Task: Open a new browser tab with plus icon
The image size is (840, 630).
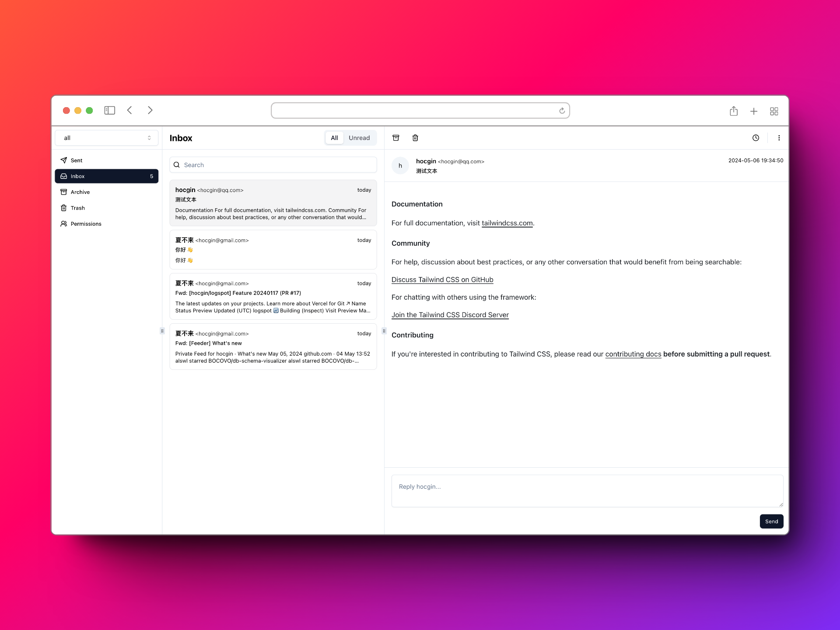Action: (754, 111)
